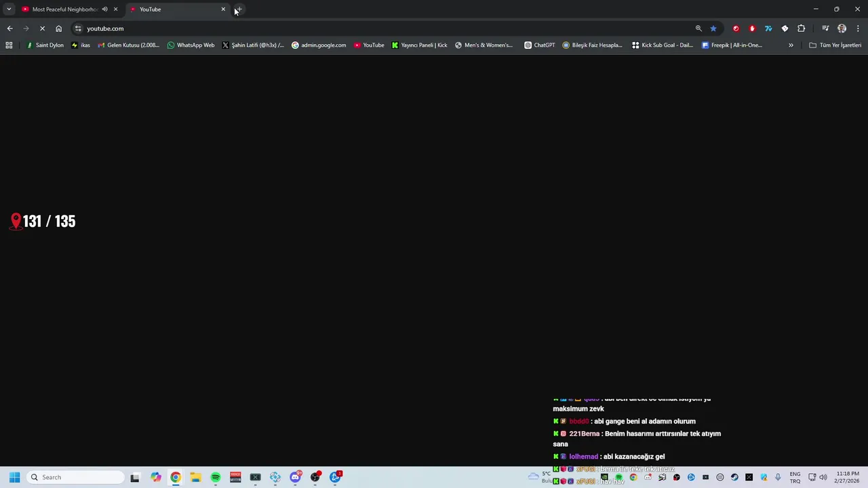Open the Şahin Latifi X bookmark
868x488 pixels.
click(253, 45)
